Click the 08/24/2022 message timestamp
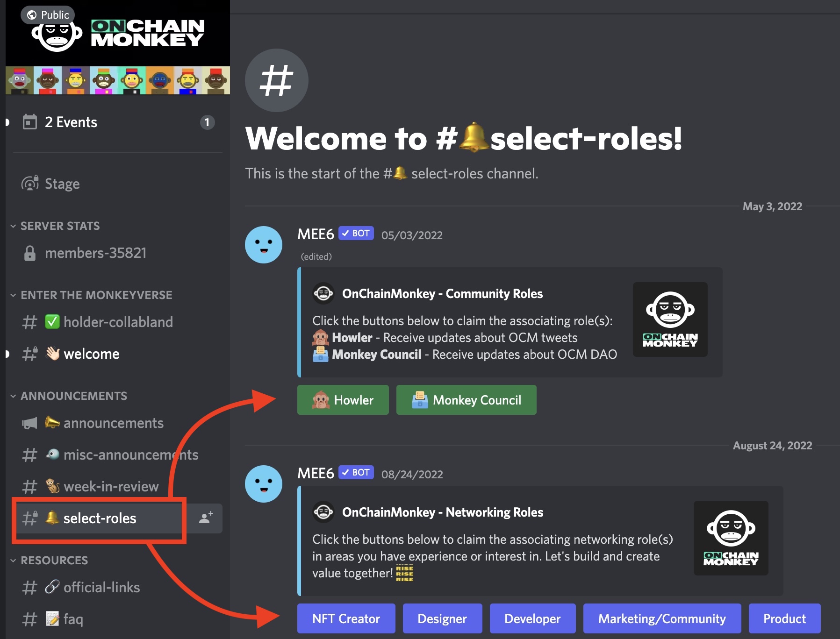This screenshot has height=639, width=840. [412, 475]
